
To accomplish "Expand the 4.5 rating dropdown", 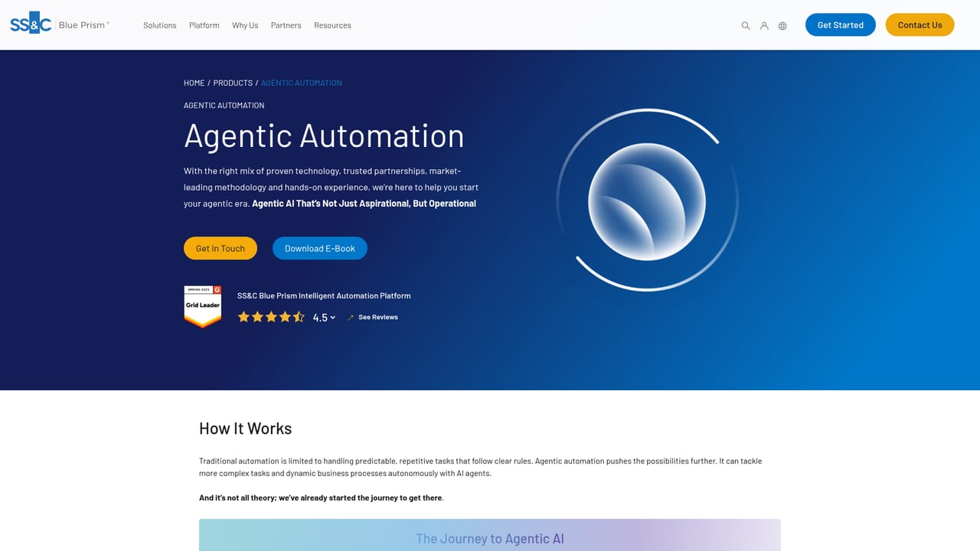I will pos(325,318).
